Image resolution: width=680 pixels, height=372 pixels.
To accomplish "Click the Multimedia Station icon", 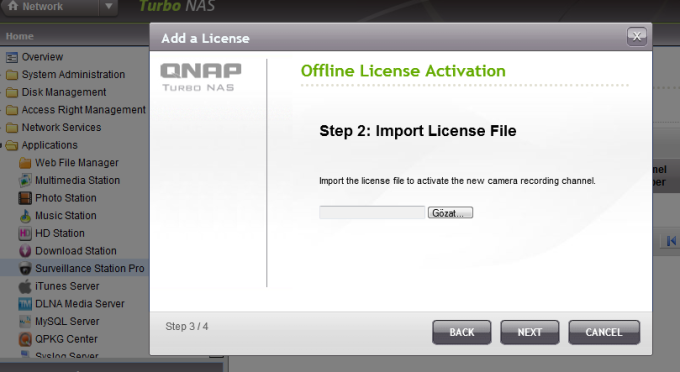I will pyautogui.click(x=25, y=180).
